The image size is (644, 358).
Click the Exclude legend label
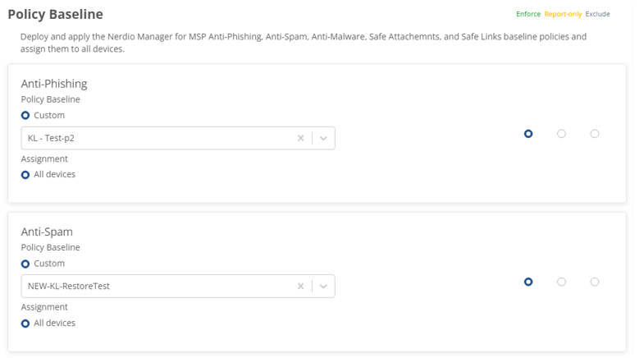597,14
